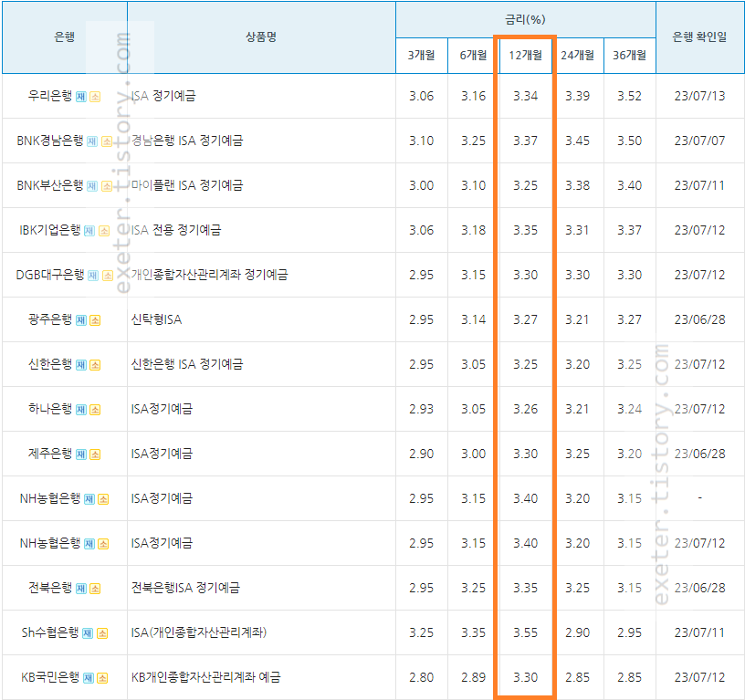This screenshot has height=700, width=745.
Task: Click the 은행 column header
Action: (x=65, y=37)
